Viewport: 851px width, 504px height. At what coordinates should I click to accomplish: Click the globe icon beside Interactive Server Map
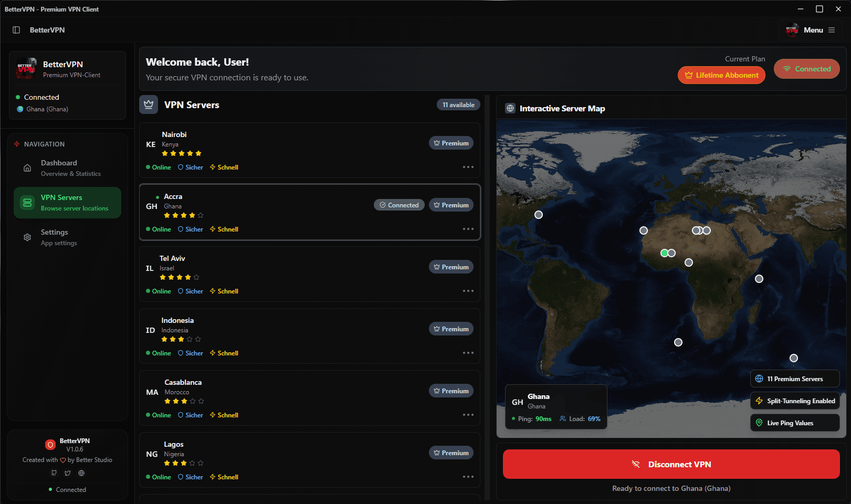[x=510, y=108]
